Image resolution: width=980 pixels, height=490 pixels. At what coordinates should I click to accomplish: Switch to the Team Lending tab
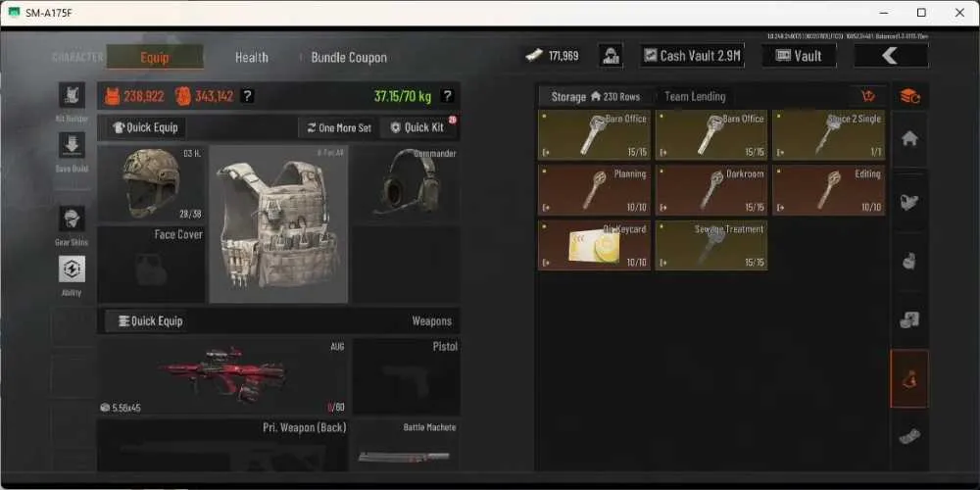click(695, 97)
